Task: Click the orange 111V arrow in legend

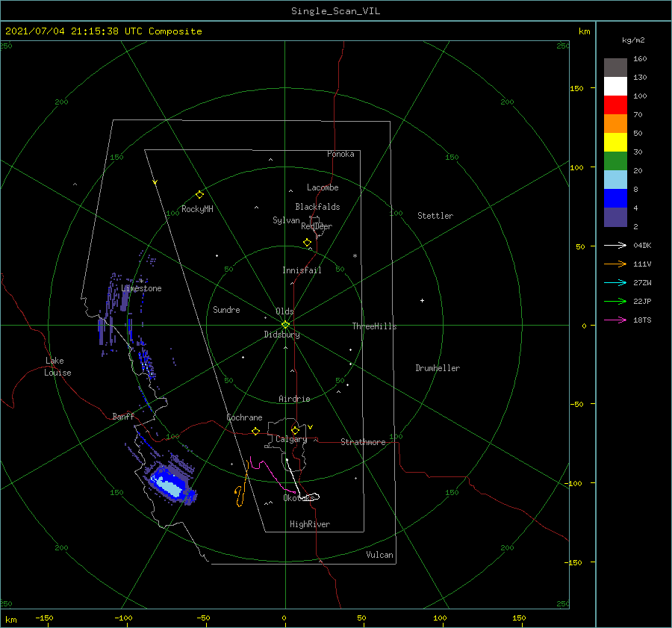Action: 615,264
